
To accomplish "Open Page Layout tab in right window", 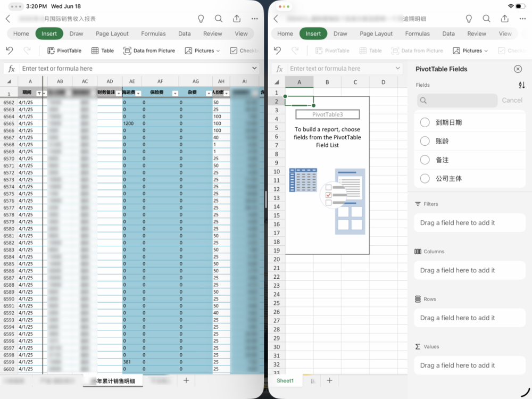I will 376,34.
